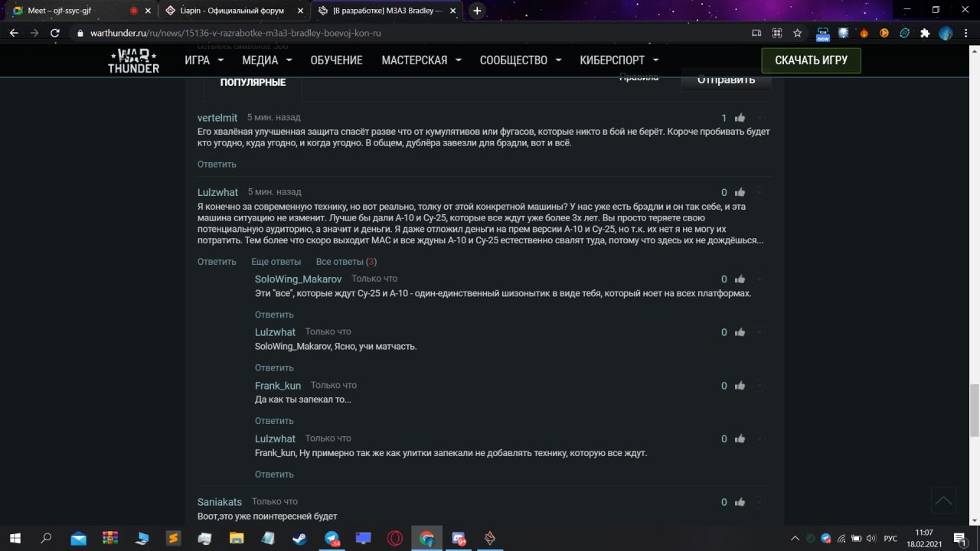
Task: Switch input language via РУС indicator
Action: click(x=890, y=539)
